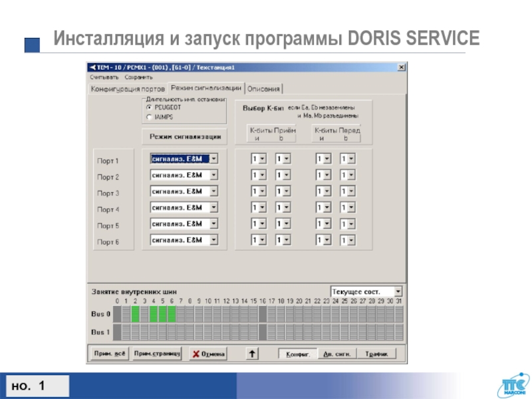Screen dimensions: 532x399
Task: Select the PEUGEOT radio button
Action: [149, 106]
